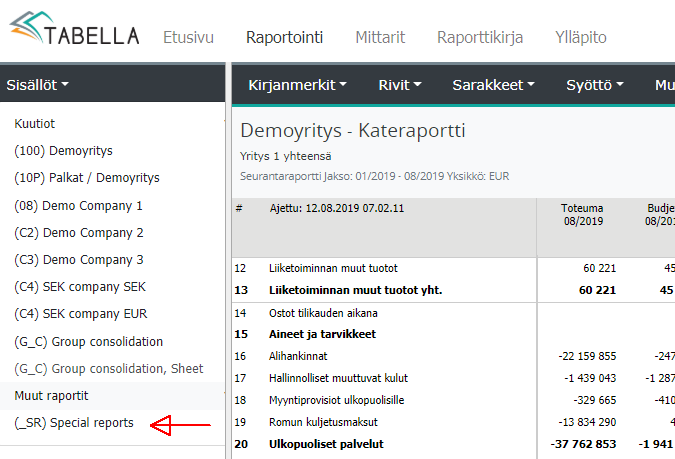Switch to the Raportointi tab
The image size is (675, 459).
[x=284, y=38]
